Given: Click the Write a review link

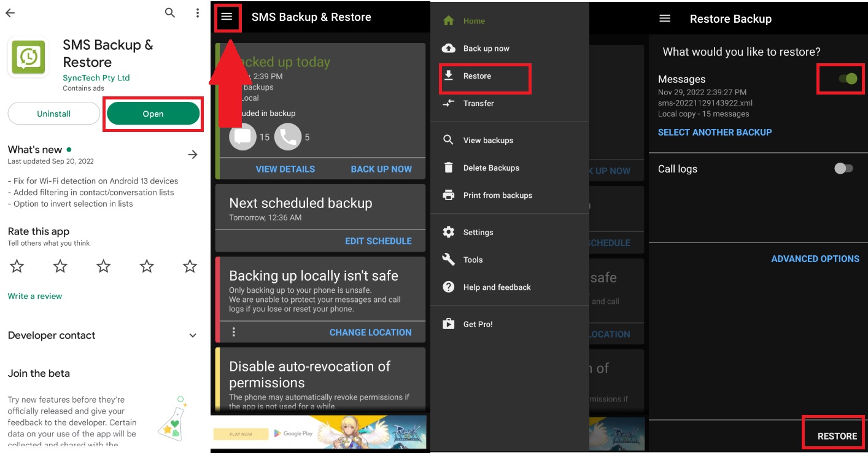Looking at the screenshot, I should tap(35, 296).
